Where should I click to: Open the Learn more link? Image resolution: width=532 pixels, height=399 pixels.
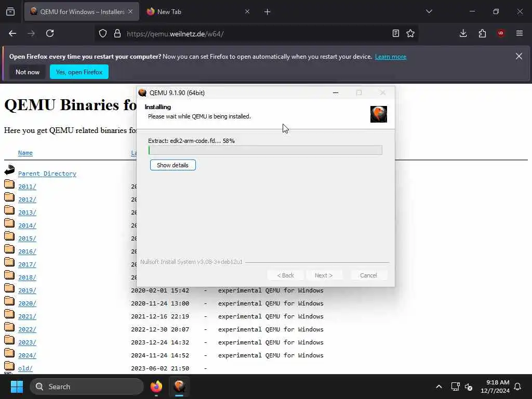click(x=391, y=57)
